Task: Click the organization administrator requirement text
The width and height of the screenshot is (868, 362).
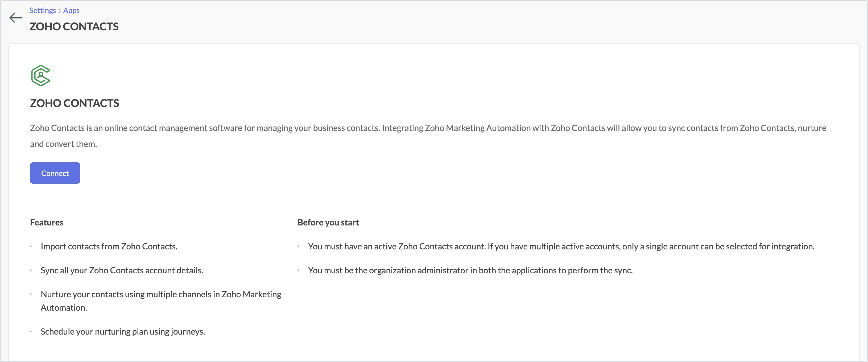Action: [470, 270]
